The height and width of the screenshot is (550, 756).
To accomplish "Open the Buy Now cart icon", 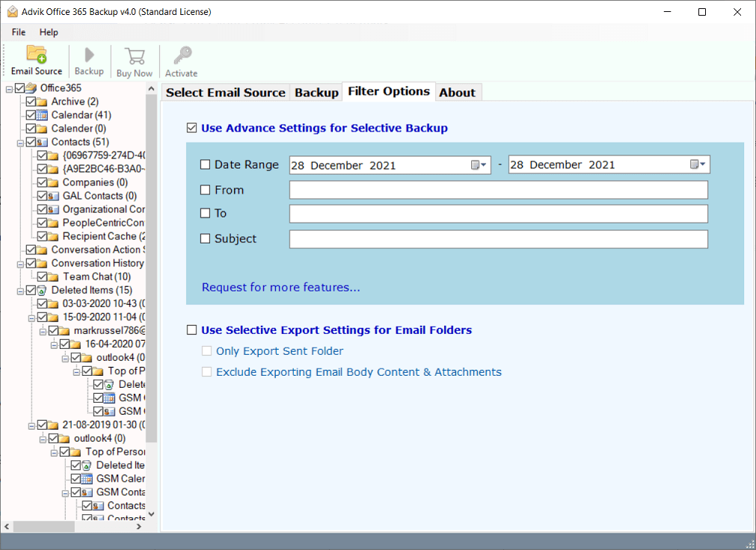I will click(135, 56).
